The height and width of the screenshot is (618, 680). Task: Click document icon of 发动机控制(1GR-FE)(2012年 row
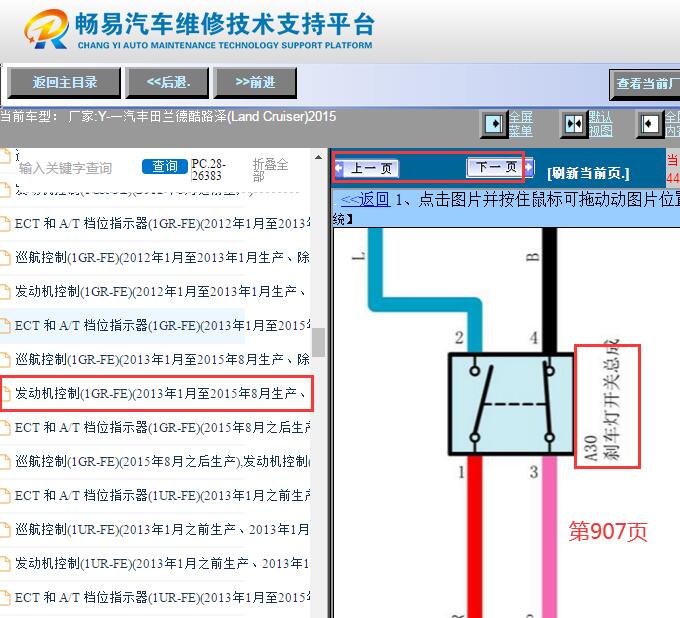point(5,292)
